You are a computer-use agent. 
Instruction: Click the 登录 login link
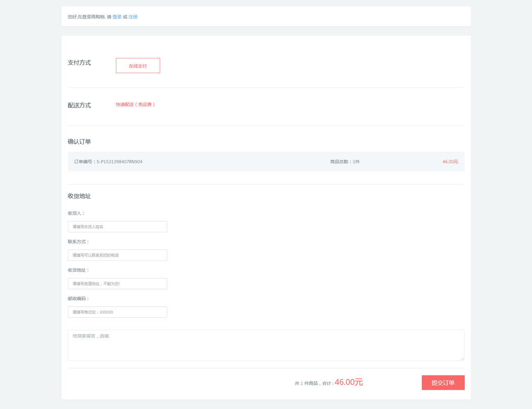(117, 17)
